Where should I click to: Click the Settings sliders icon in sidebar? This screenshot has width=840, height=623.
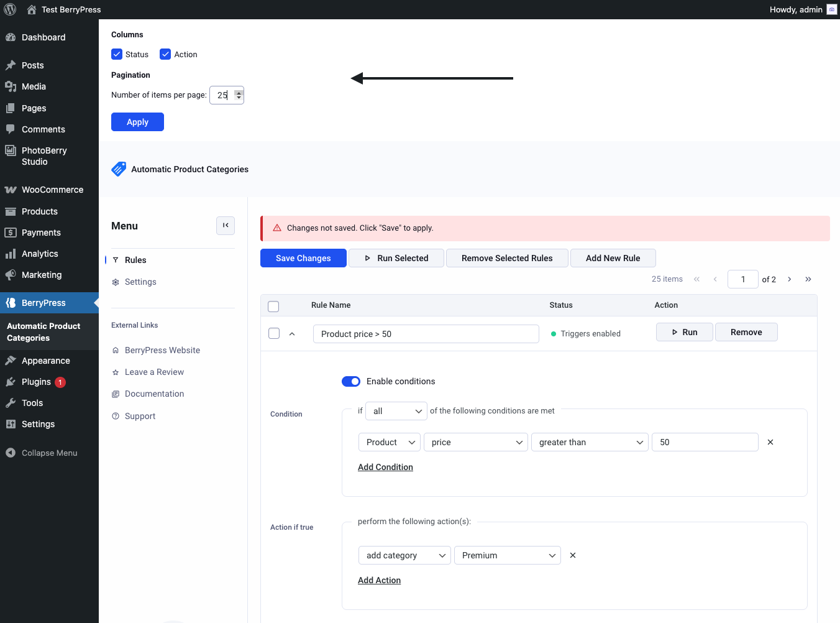11,424
